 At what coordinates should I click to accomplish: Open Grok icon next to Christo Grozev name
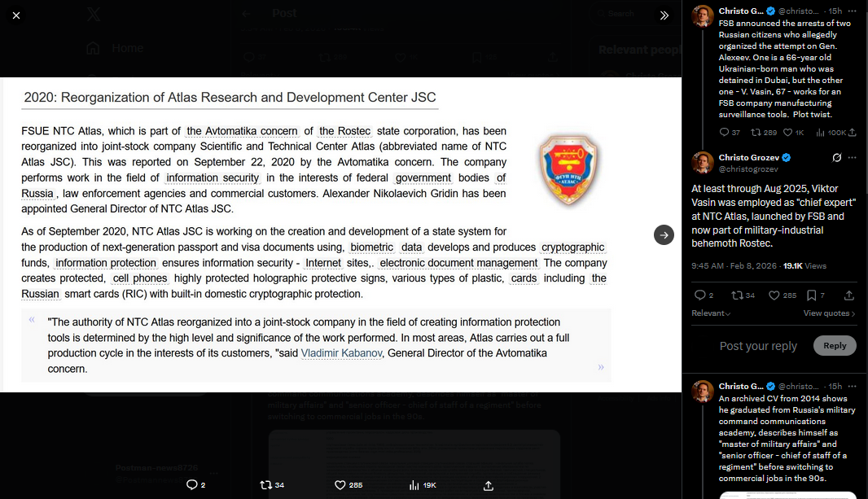pyautogui.click(x=837, y=158)
